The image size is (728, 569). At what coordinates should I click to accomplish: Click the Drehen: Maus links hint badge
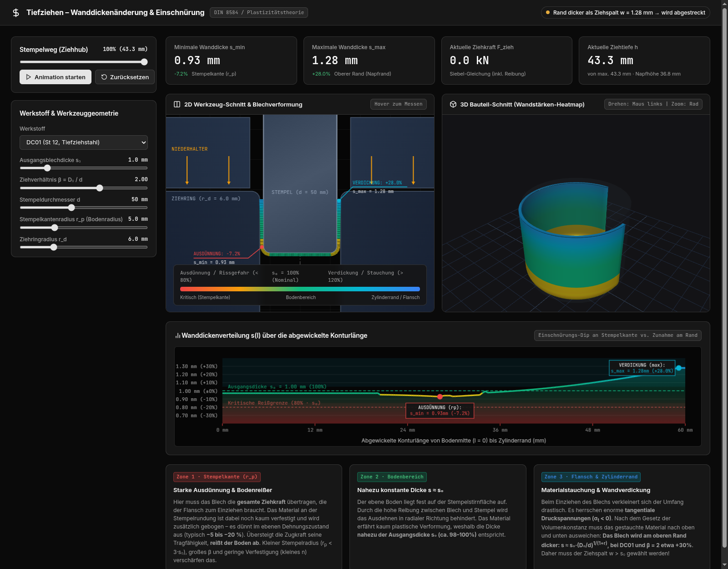653,104
